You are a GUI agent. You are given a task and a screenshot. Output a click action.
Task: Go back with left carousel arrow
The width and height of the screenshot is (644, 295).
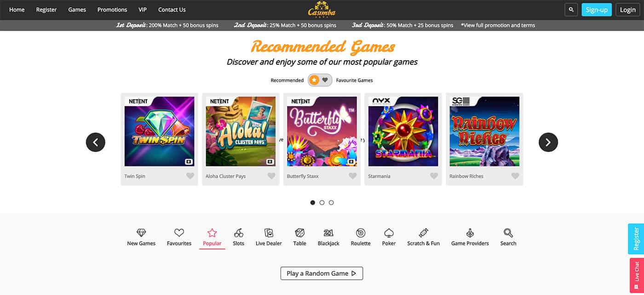[96, 142]
